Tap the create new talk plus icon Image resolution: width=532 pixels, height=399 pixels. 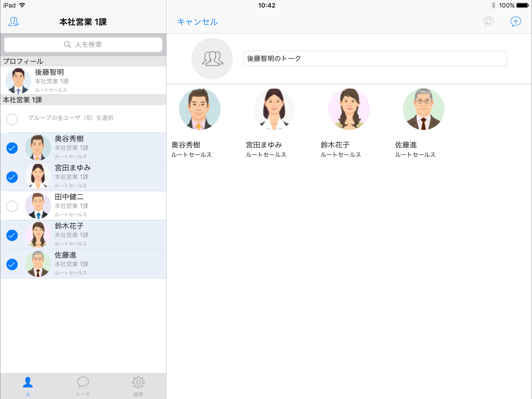click(x=515, y=22)
